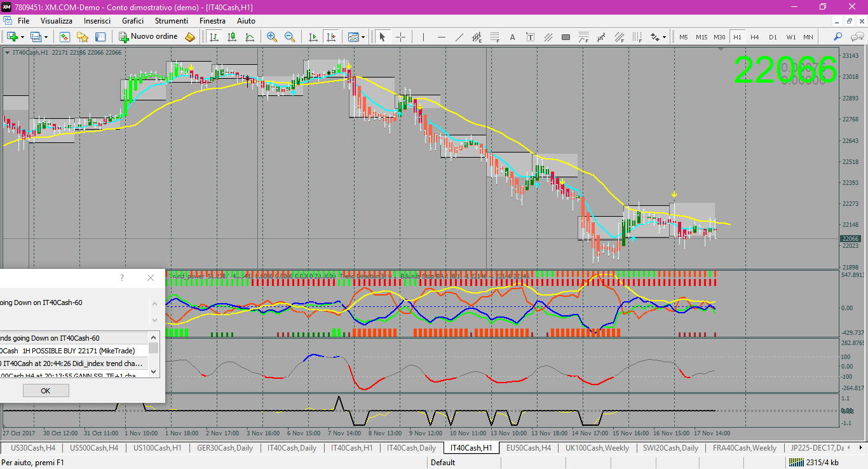Open the File menu

[24, 21]
